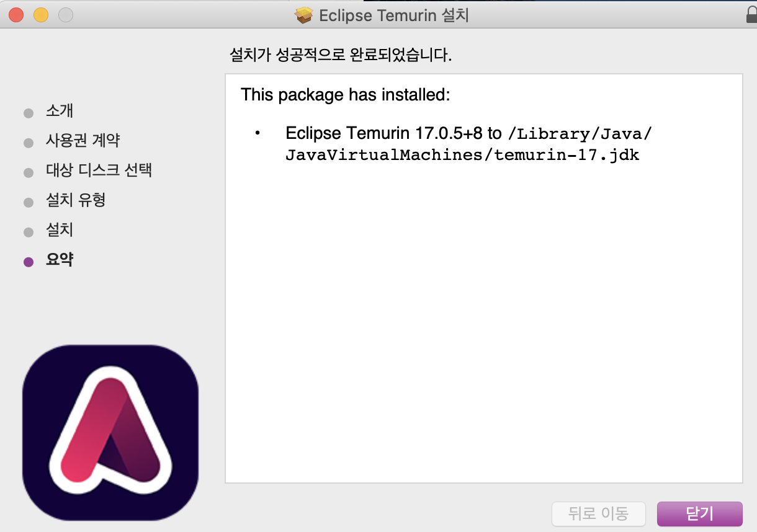Click the gray bullet beside 설치 유형

(29, 203)
